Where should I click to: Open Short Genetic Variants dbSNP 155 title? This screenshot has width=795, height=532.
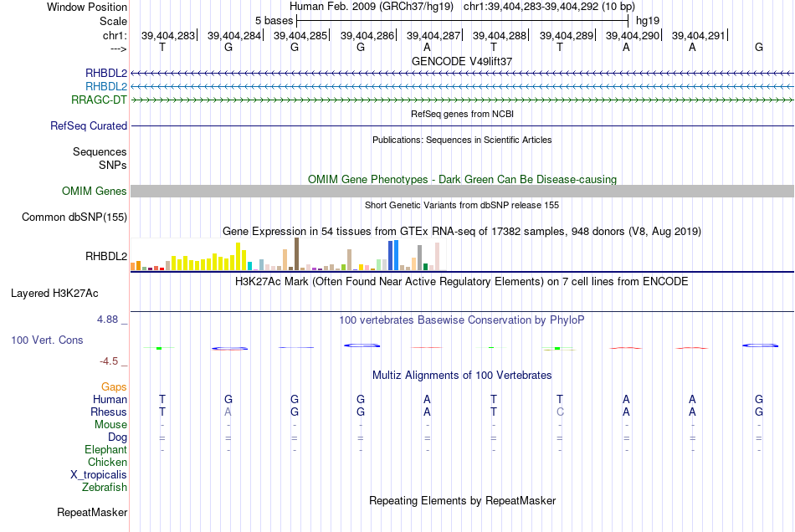point(462,205)
